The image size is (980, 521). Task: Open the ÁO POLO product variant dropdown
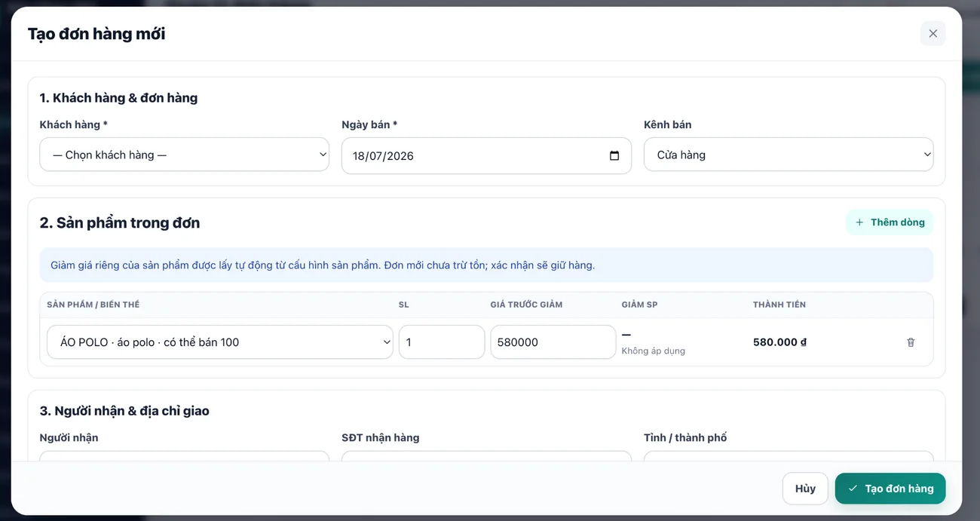click(220, 342)
